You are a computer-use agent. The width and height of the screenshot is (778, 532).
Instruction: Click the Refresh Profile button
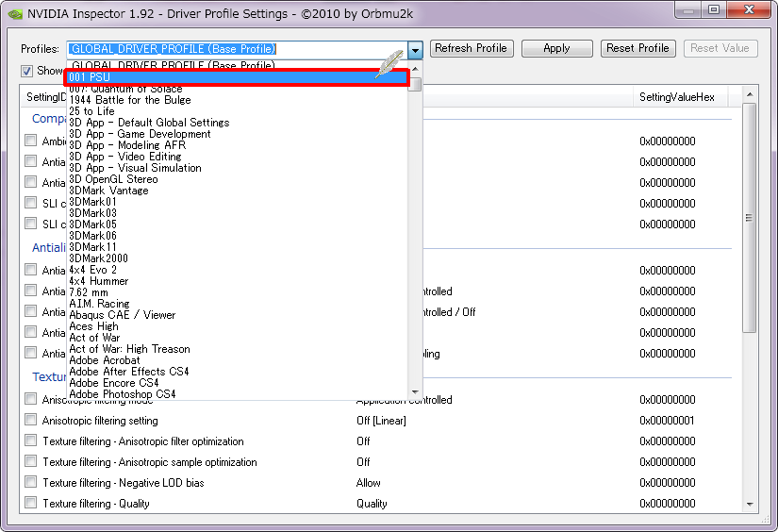pos(471,48)
